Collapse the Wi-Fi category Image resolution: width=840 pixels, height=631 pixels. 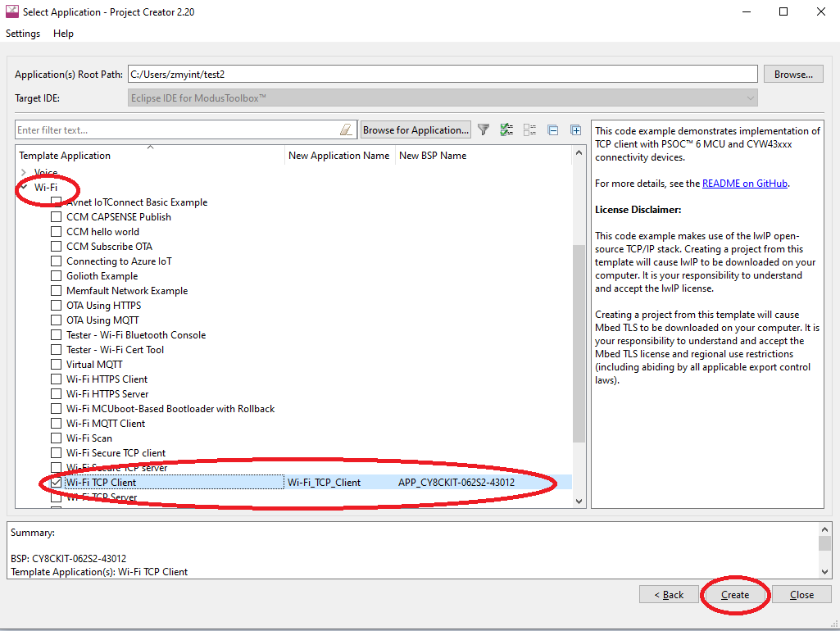coord(24,187)
